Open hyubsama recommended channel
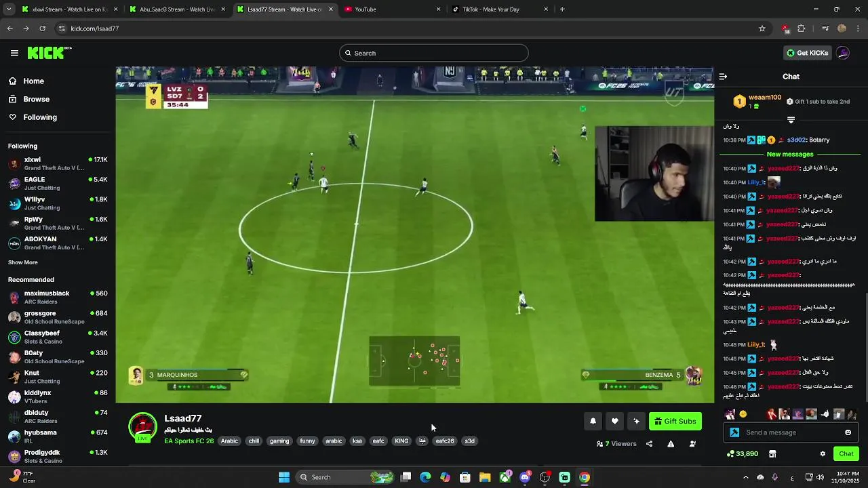This screenshot has width=868, height=488. point(58,436)
